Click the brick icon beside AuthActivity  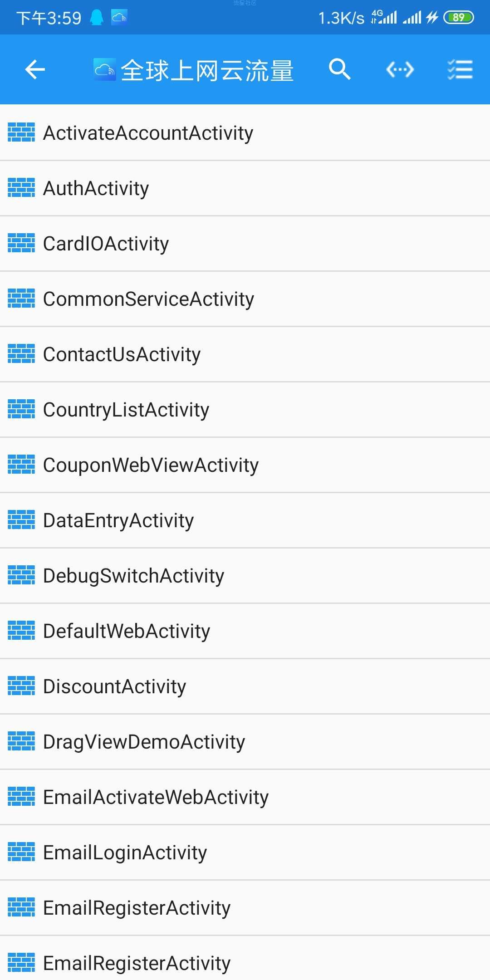pyautogui.click(x=21, y=188)
